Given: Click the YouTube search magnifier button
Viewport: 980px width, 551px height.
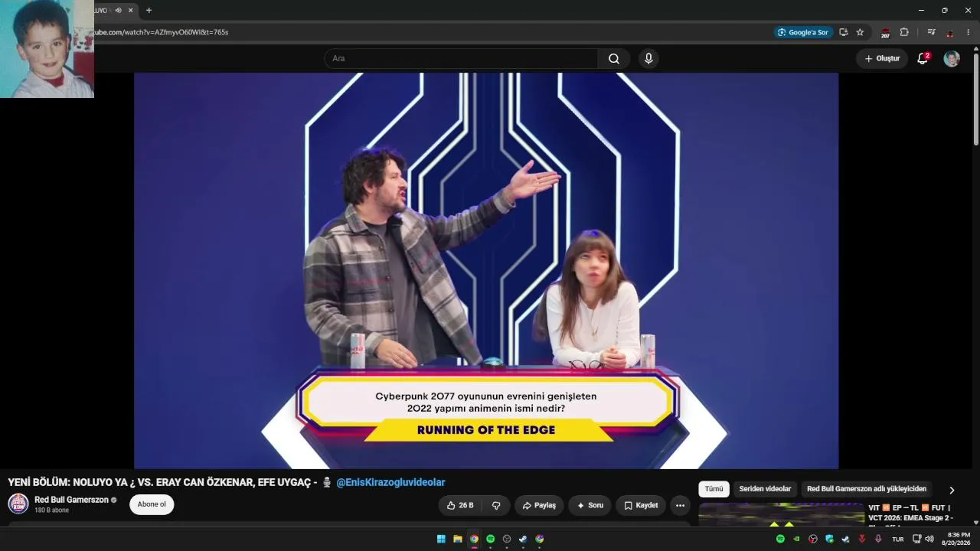Looking at the screenshot, I should click(614, 59).
